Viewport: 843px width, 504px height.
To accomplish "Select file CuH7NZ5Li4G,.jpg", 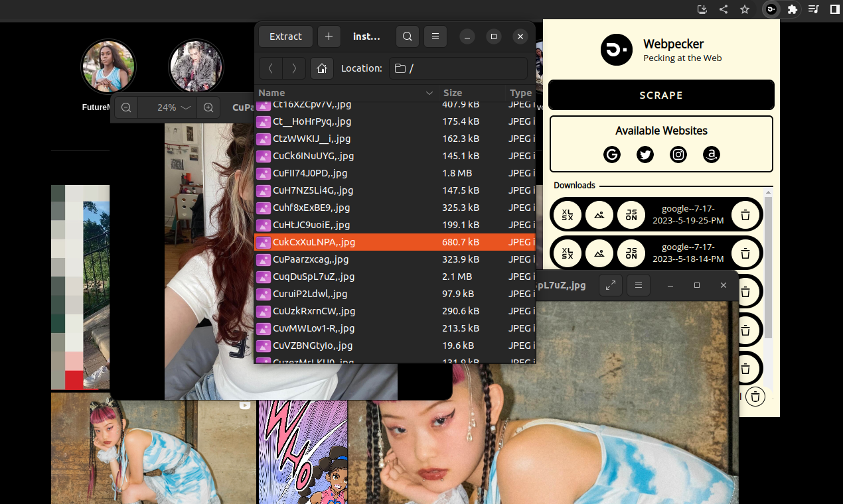I will click(395, 190).
